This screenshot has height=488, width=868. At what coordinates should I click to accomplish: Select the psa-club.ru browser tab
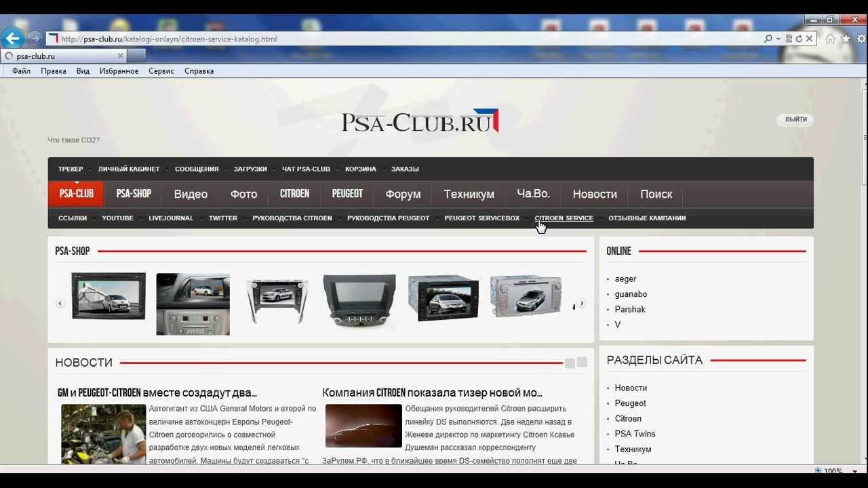tap(64, 56)
